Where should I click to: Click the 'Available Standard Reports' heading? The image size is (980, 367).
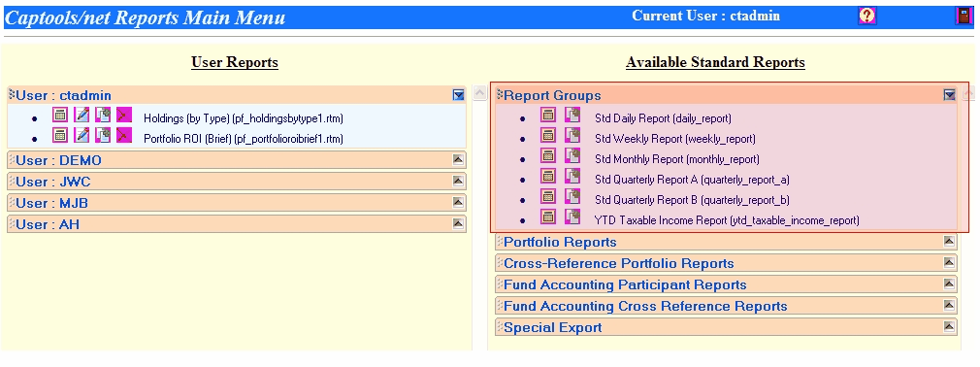[x=715, y=62]
